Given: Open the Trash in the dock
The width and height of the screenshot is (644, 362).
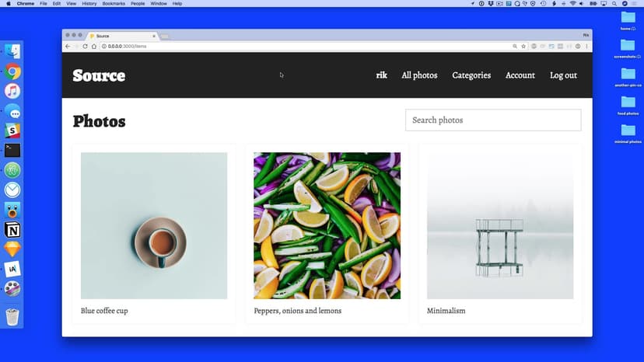Looking at the screenshot, I should [x=12, y=316].
